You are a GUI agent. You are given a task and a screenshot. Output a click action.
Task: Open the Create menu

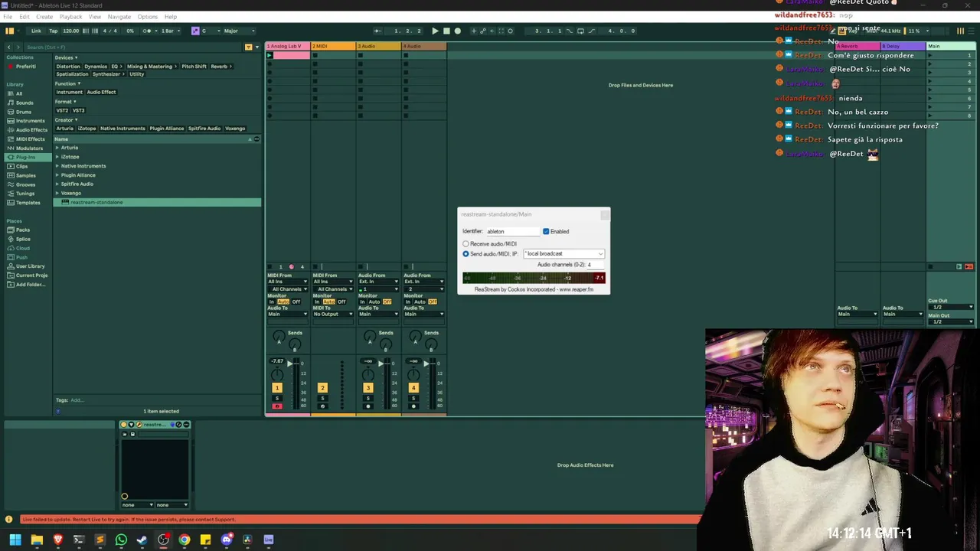(44, 17)
